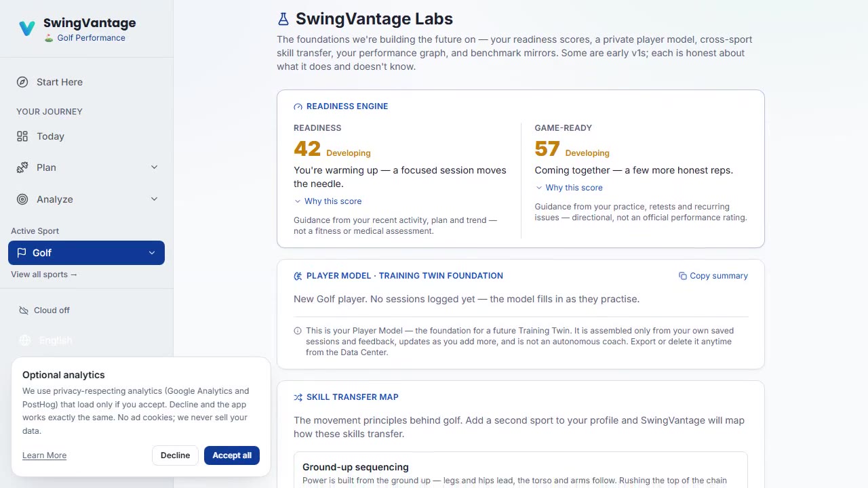Accept all analytics
This screenshot has height=488, width=868.
tap(232, 455)
